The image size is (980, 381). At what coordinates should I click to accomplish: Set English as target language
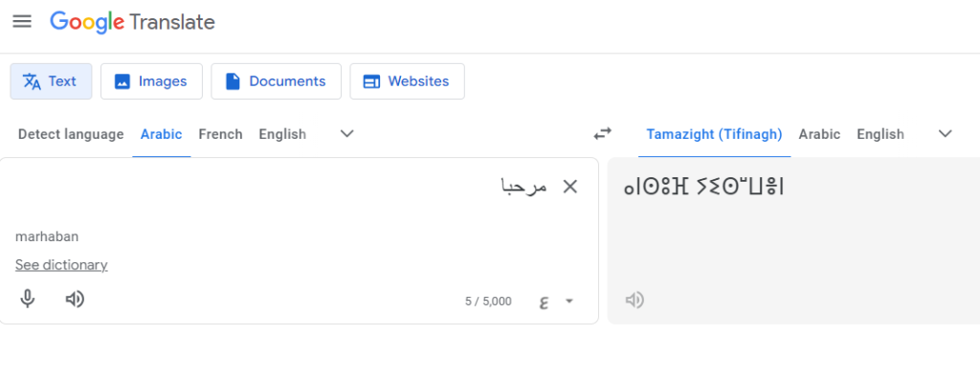tap(880, 134)
